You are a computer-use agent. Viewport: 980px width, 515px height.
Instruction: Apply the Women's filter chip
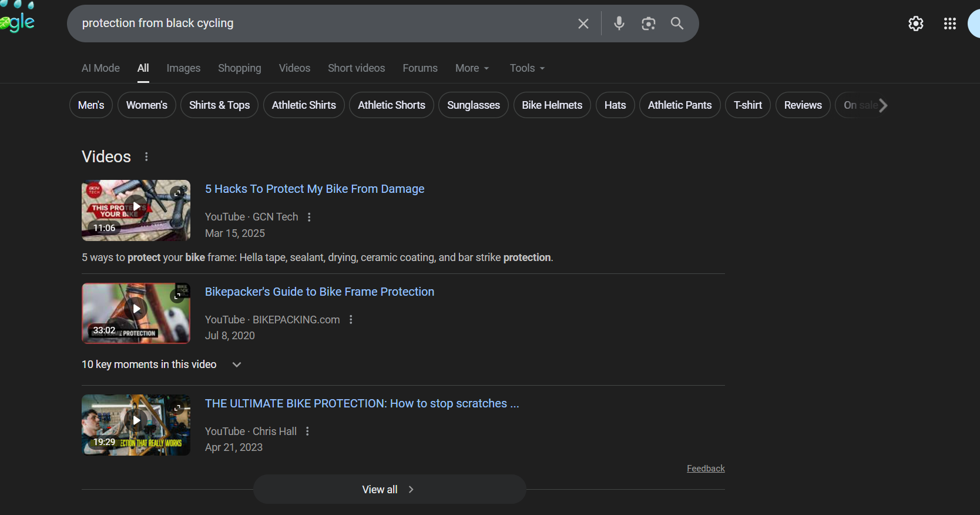pos(147,105)
